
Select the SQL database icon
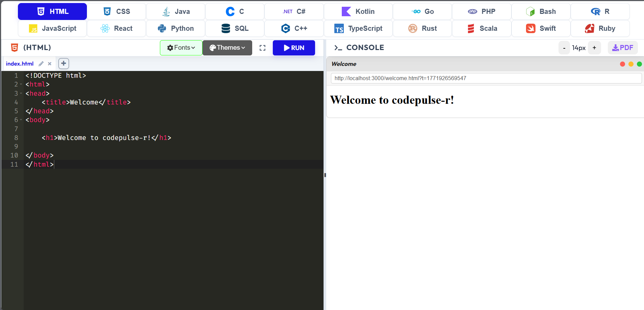225,28
